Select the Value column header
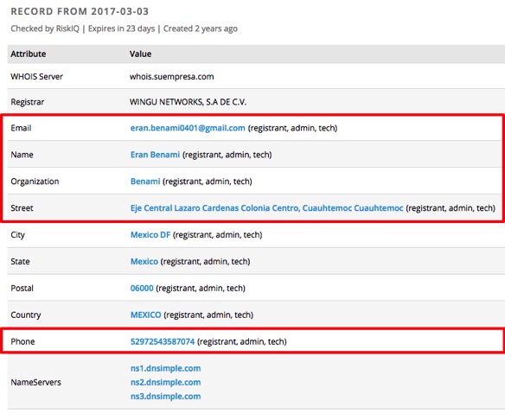This screenshot has height=420, width=505. 140,54
